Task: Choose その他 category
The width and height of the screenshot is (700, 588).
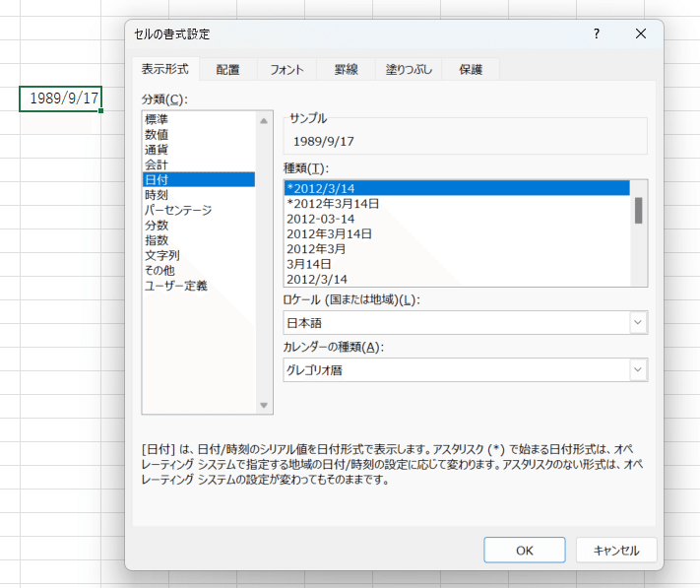Action: [x=199, y=271]
